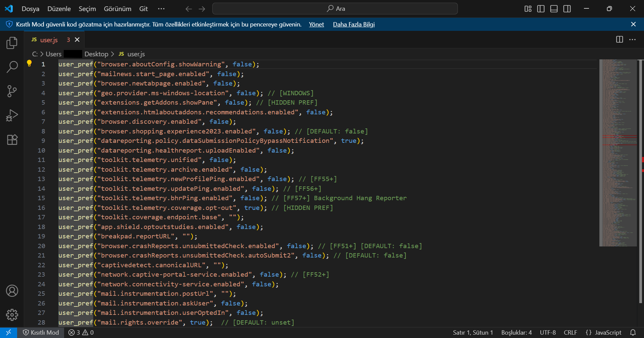This screenshot has width=644, height=338.
Task: Open the Kısıtlı Mod status item
Action: coord(41,332)
